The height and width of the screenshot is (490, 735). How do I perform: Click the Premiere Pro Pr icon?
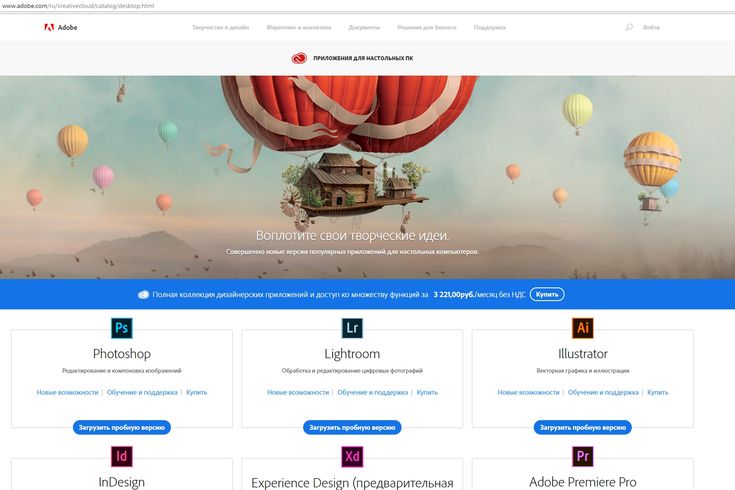pyautogui.click(x=583, y=456)
